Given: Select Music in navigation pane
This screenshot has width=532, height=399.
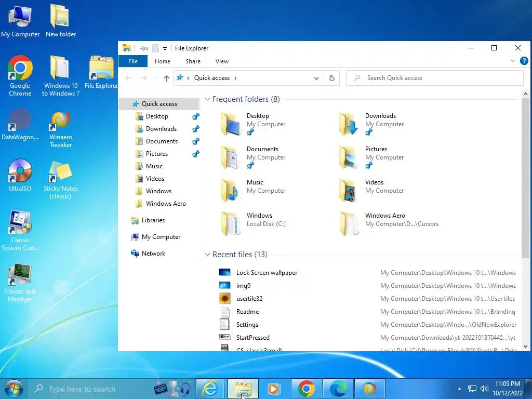Looking at the screenshot, I should click(x=154, y=166).
